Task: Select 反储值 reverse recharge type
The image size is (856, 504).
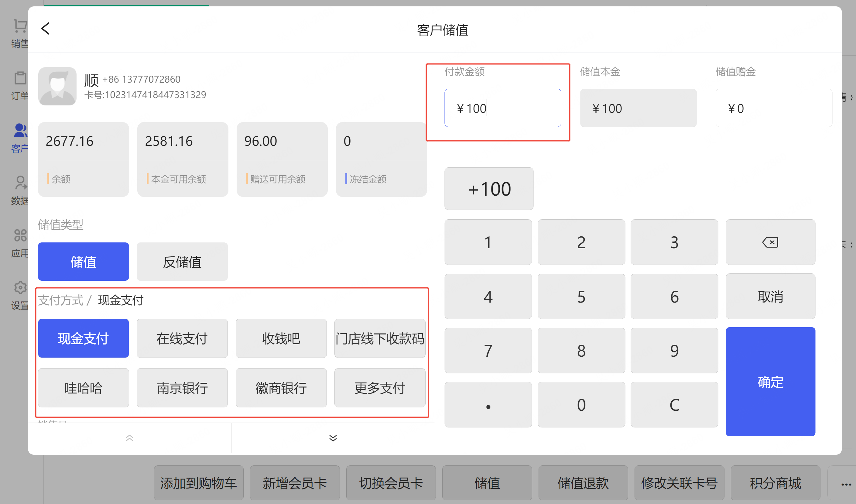Action: point(182,262)
